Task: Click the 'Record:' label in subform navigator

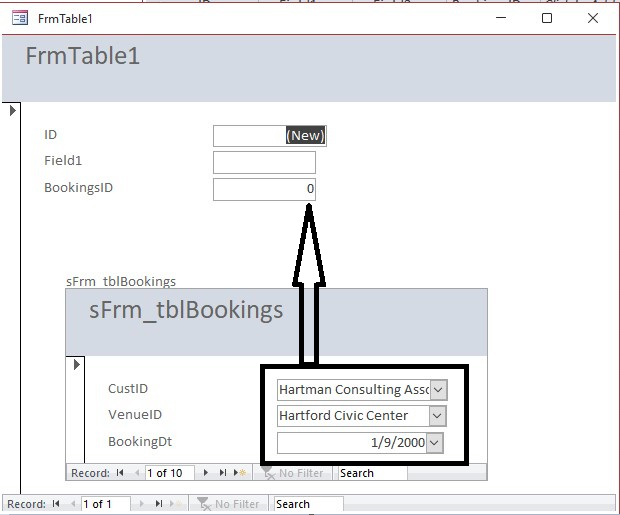Action: click(90, 473)
